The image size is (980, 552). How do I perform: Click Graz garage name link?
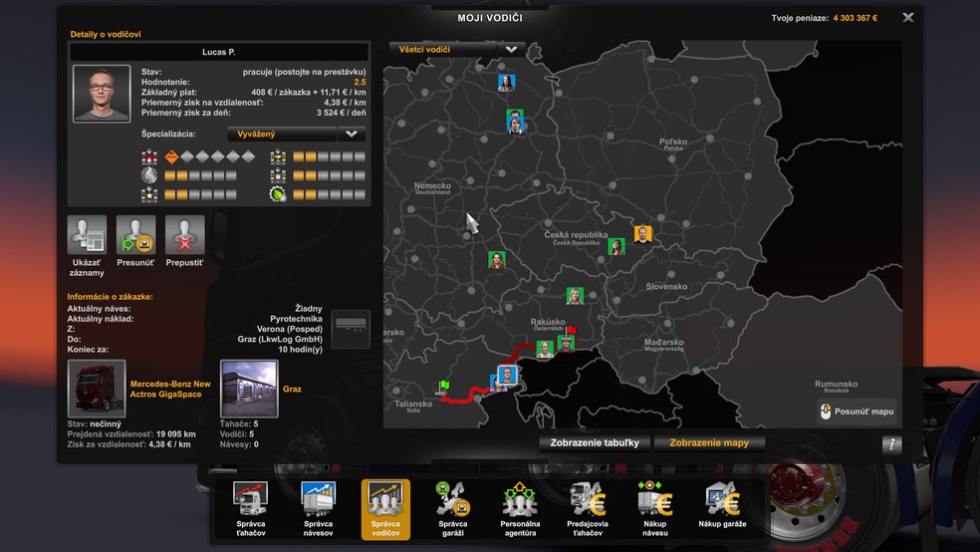pos(292,389)
